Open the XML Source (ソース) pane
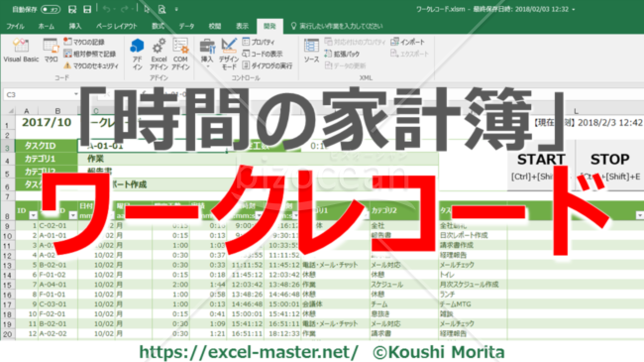The image size is (644, 362). pos(311,51)
